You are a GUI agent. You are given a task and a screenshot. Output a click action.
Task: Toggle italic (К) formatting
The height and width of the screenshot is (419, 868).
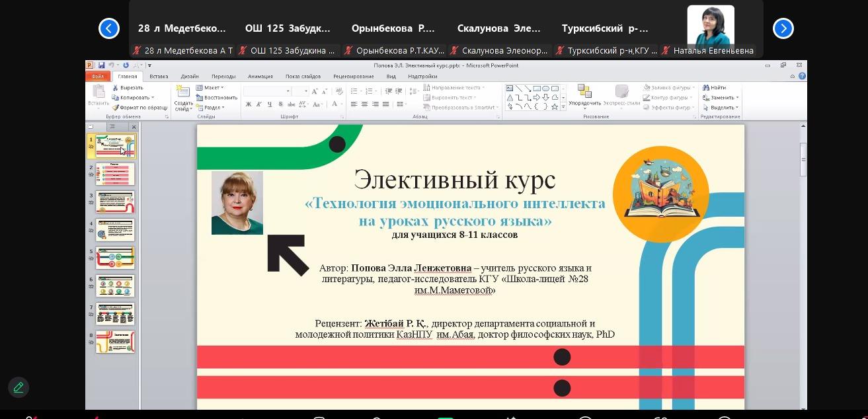point(259,104)
